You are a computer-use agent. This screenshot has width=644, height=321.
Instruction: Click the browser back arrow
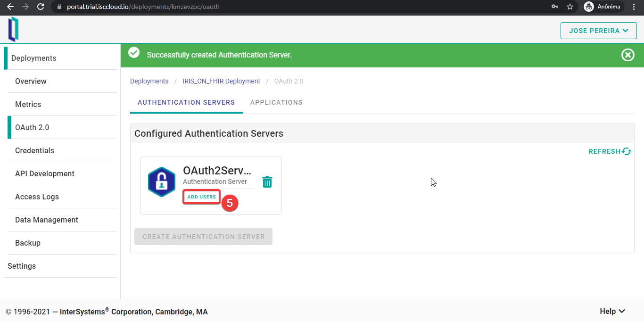(10, 7)
